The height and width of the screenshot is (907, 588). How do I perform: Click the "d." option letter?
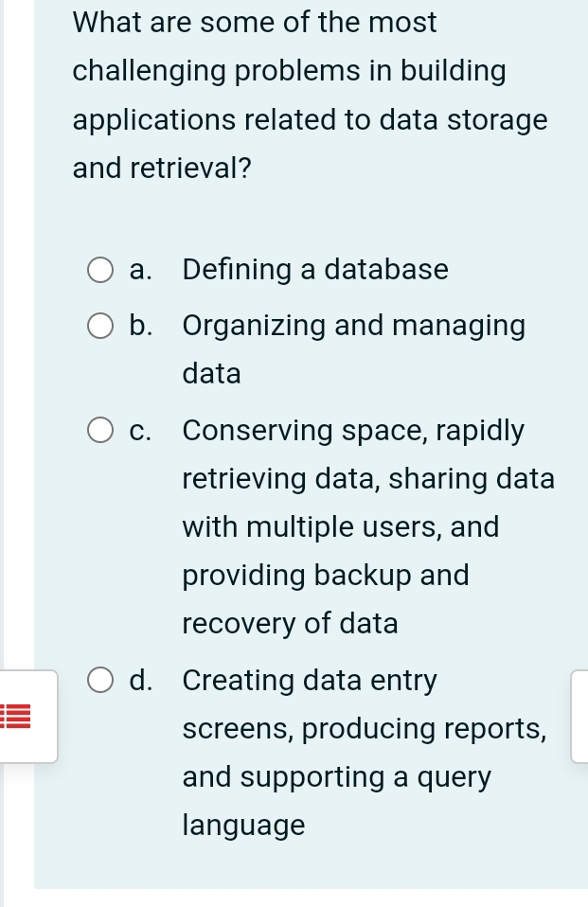(x=142, y=681)
